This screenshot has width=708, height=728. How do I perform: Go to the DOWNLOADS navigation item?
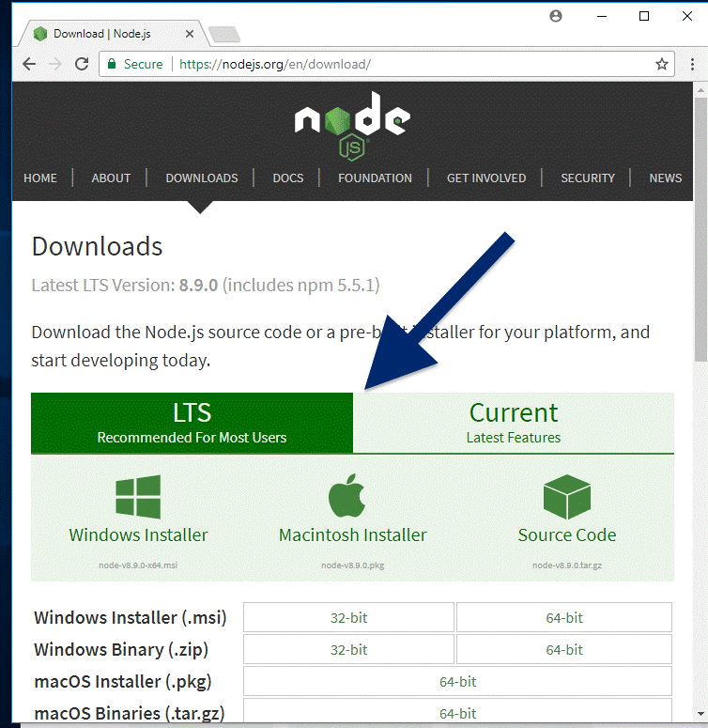pyautogui.click(x=202, y=178)
